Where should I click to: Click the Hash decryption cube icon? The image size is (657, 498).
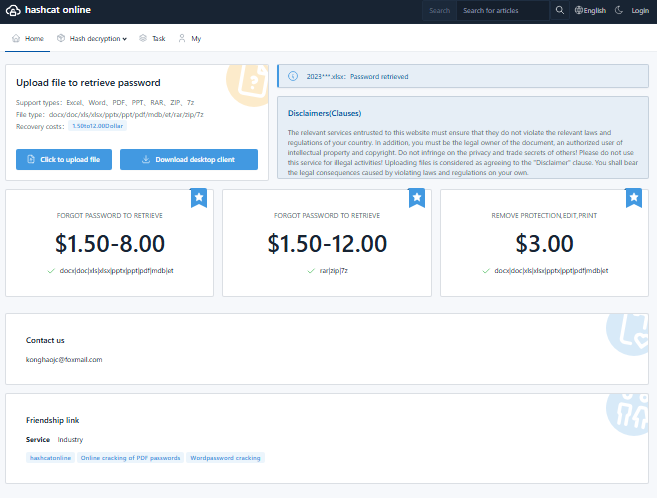point(61,38)
